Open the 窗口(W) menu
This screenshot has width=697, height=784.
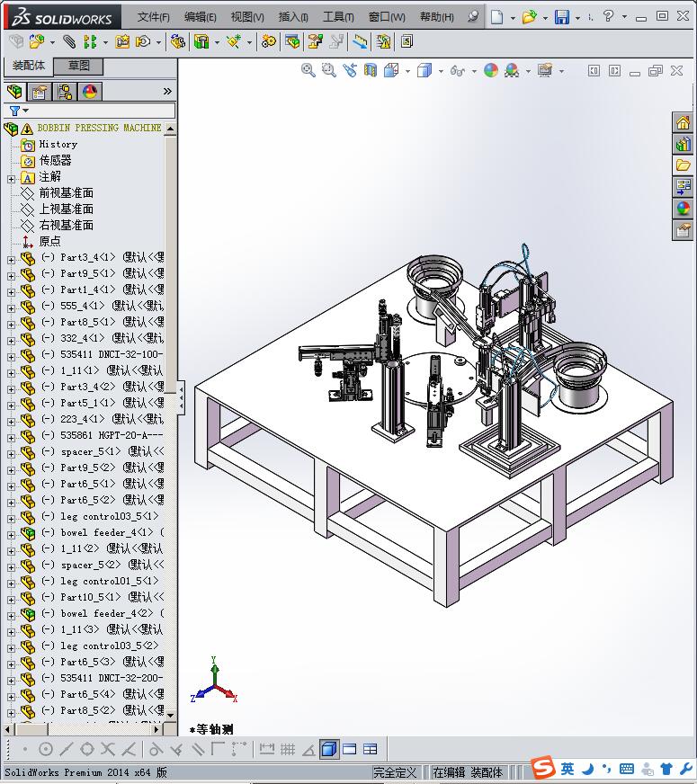(387, 17)
